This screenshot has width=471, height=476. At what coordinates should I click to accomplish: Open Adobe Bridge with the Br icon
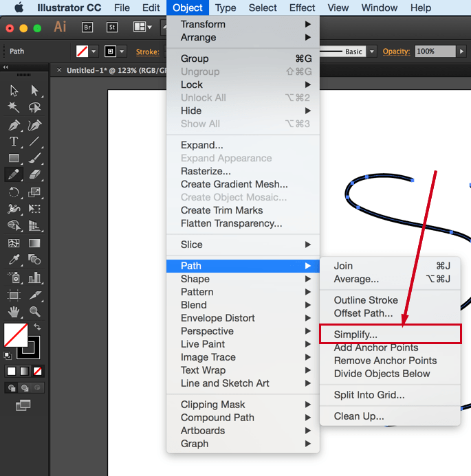point(87,27)
